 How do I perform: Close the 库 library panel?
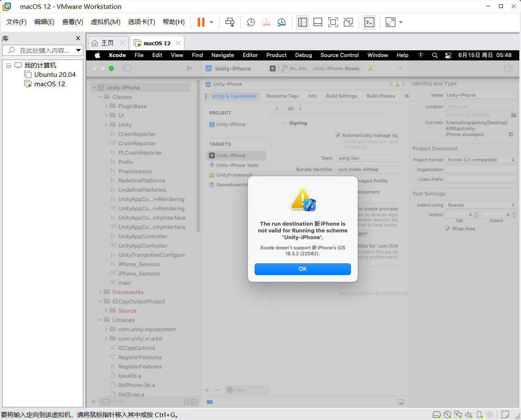(x=78, y=38)
